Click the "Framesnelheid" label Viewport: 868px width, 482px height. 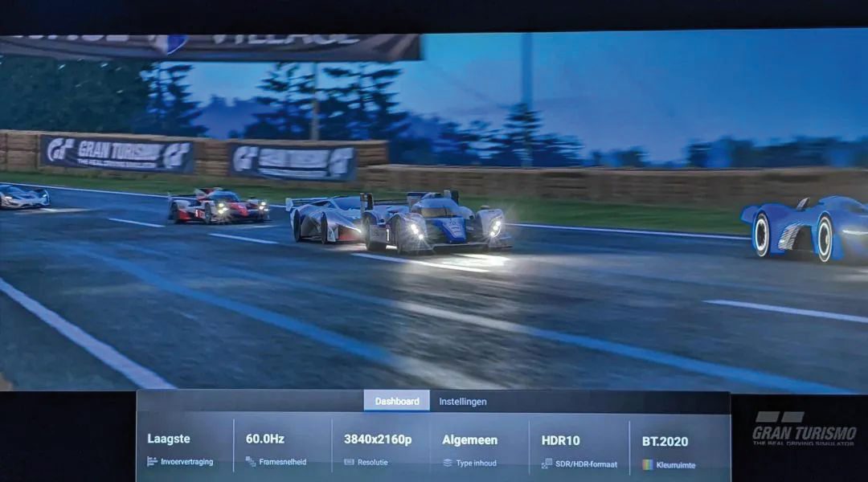282,462
